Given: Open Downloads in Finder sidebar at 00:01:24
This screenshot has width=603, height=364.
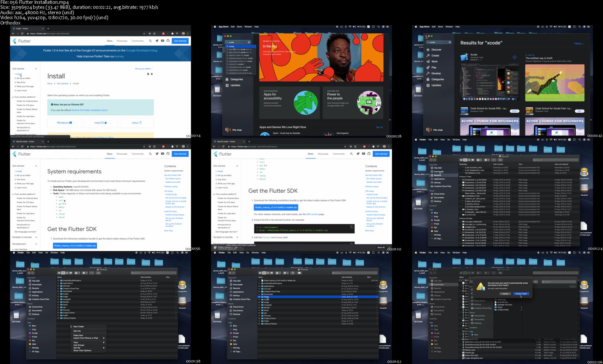Looking at the screenshot, I should click(437, 172).
